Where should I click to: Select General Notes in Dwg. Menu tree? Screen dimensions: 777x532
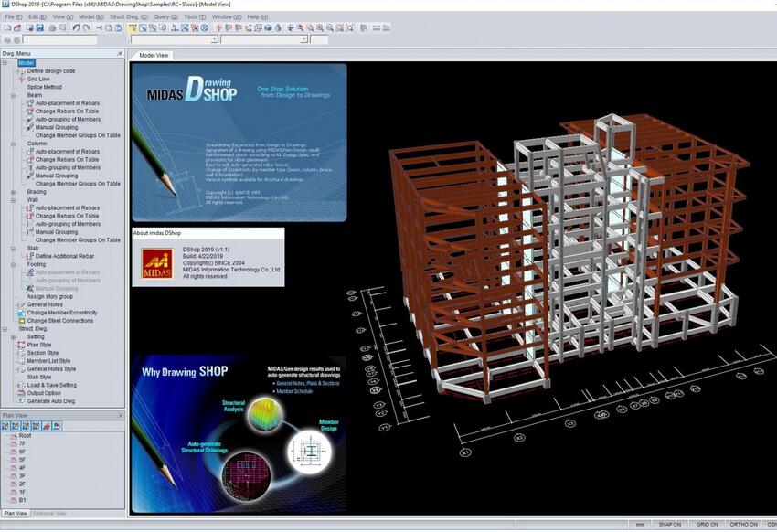(45, 305)
